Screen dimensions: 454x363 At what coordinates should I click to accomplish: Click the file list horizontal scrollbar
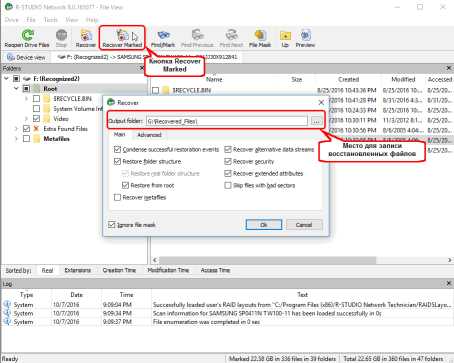click(268, 260)
